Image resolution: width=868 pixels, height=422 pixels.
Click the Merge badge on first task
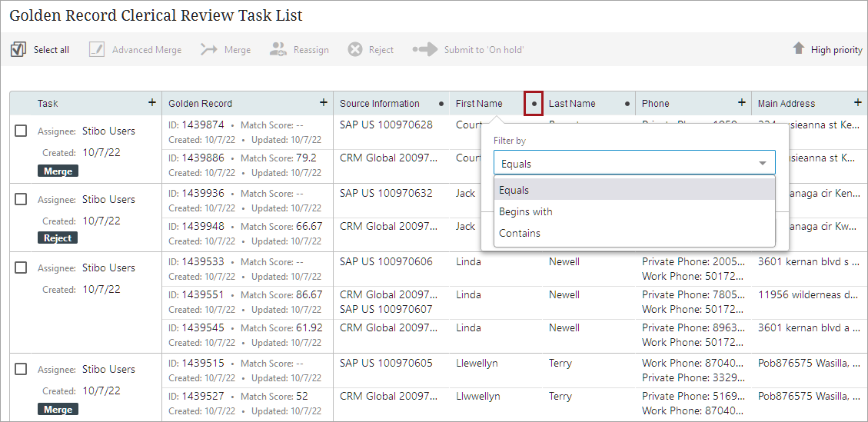[x=58, y=171]
